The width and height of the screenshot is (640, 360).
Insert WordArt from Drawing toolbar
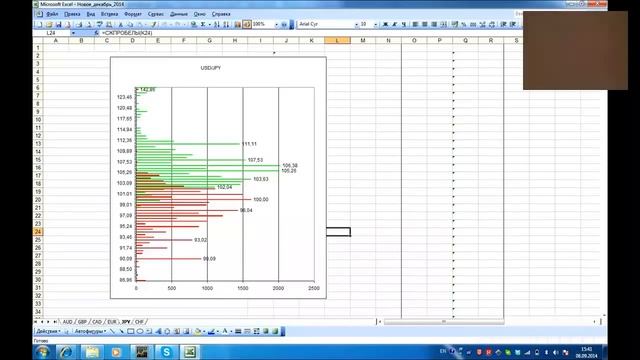pos(158,331)
